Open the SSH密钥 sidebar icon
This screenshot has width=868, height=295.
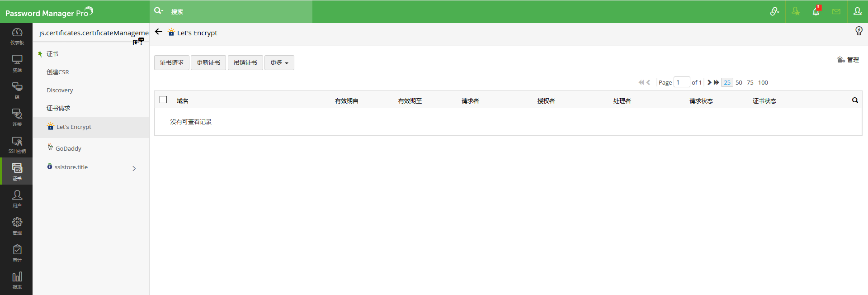coord(17,145)
